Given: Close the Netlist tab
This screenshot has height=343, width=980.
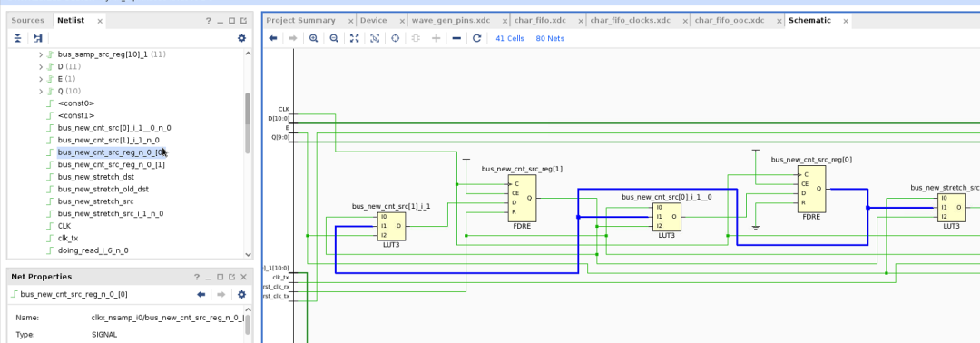Looking at the screenshot, I should coord(100,21).
